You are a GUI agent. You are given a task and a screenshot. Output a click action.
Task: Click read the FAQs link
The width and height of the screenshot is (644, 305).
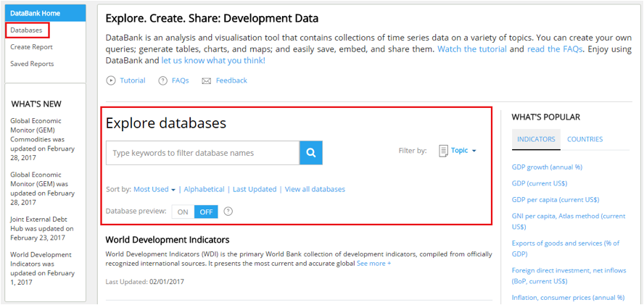point(555,49)
